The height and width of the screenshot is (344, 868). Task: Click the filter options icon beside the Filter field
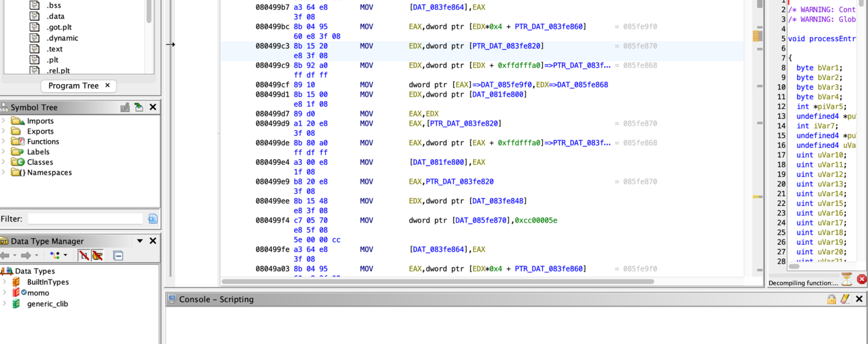(x=153, y=219)
